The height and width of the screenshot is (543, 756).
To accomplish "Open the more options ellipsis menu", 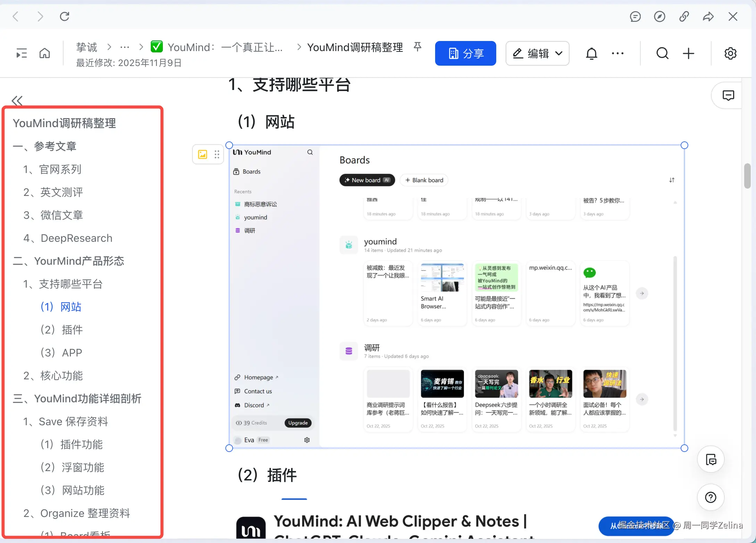I will tap(617, 54).
